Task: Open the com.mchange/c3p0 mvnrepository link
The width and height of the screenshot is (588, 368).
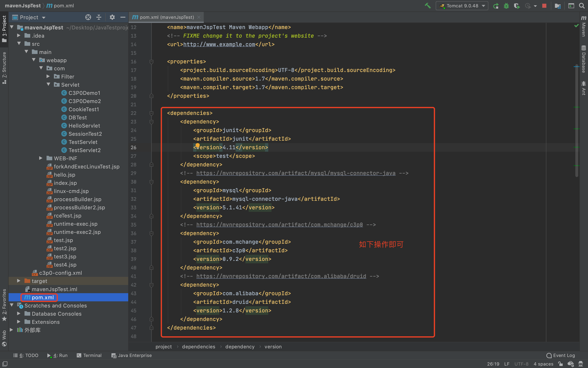Action: pos(280,225)
